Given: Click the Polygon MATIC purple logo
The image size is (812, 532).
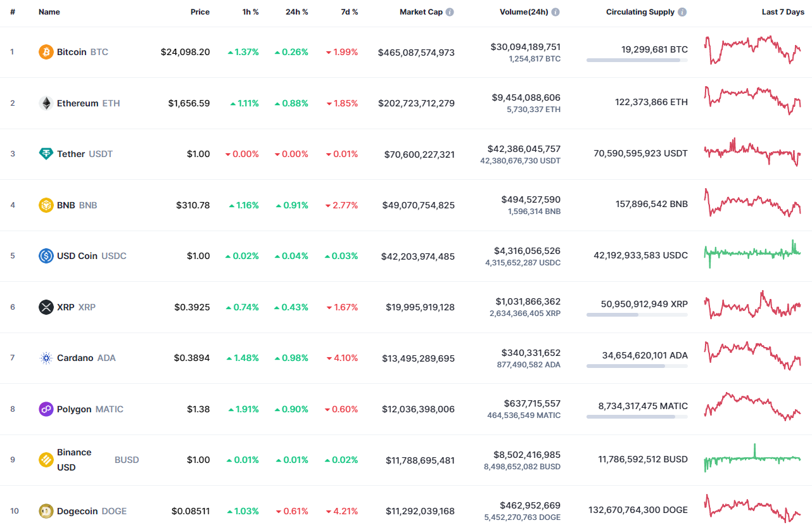Looking at the screenshot, I should coord(45,408).
